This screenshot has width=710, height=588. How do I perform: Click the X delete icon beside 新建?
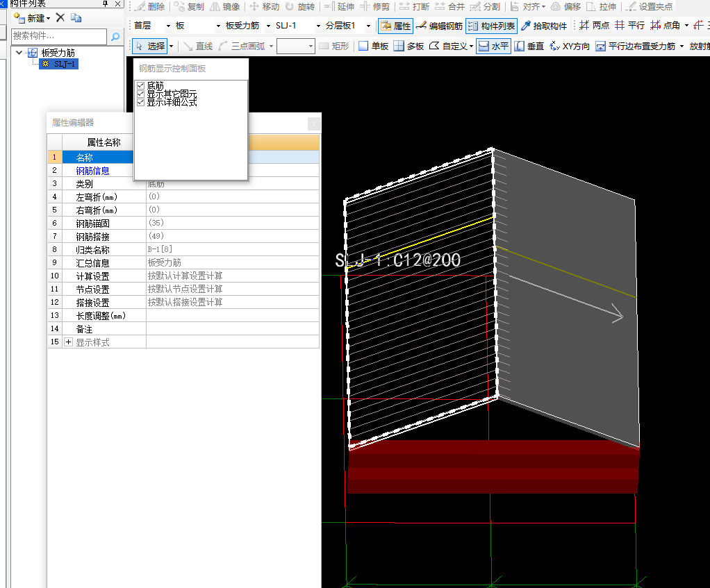(60, 17)
